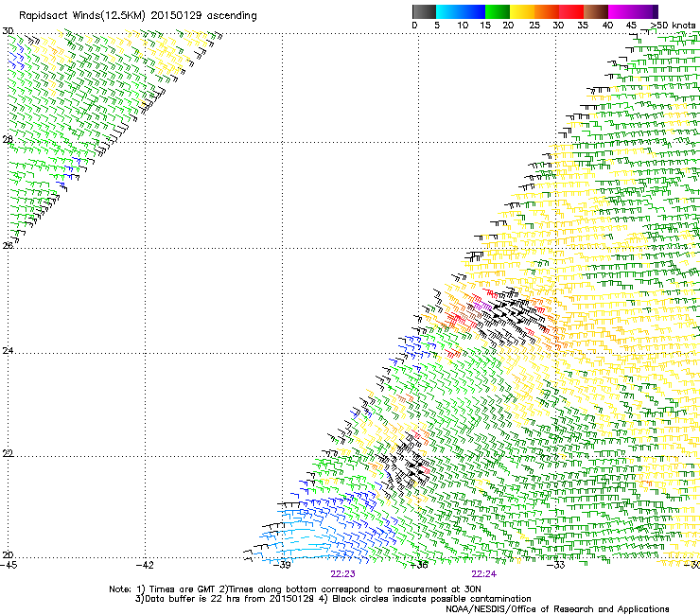700x615 pixels.
Task: Click the longitude label '-36'
Action: coord(419,565)
